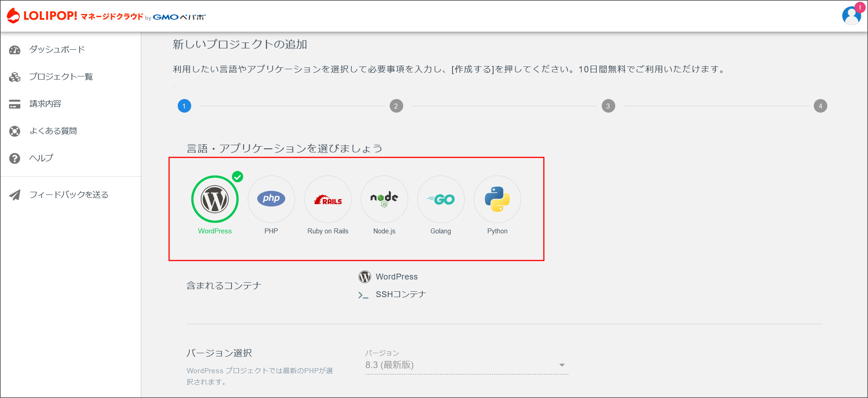Click the WordPress label under its icon
Viewport: 868px width, 398px height.
[x=215, y=231]
